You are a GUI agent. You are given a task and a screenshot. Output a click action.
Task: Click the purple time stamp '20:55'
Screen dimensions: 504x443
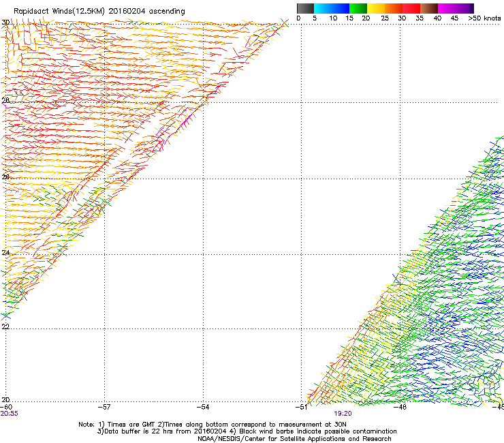click(10, 414)
